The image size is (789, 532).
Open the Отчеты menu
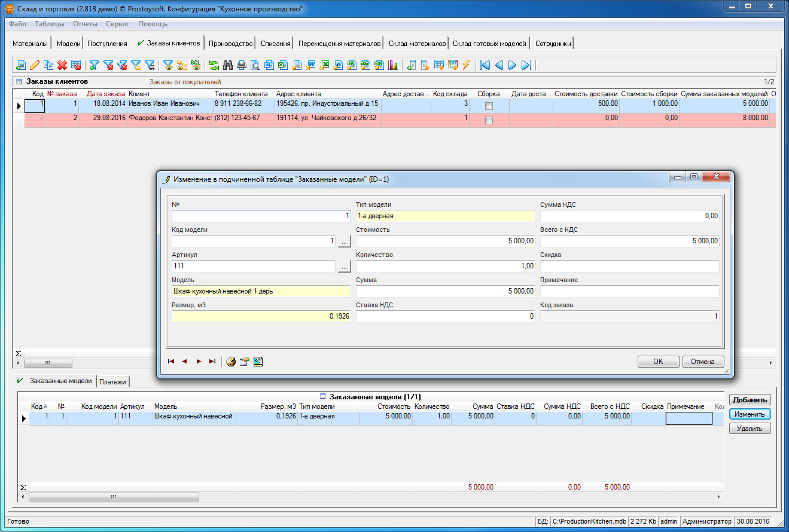coord(86,24)
